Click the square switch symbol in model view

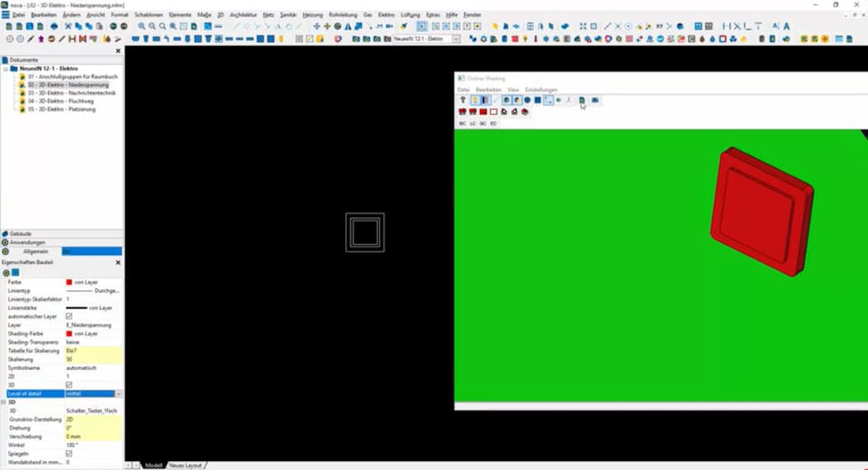pos(364,232)
